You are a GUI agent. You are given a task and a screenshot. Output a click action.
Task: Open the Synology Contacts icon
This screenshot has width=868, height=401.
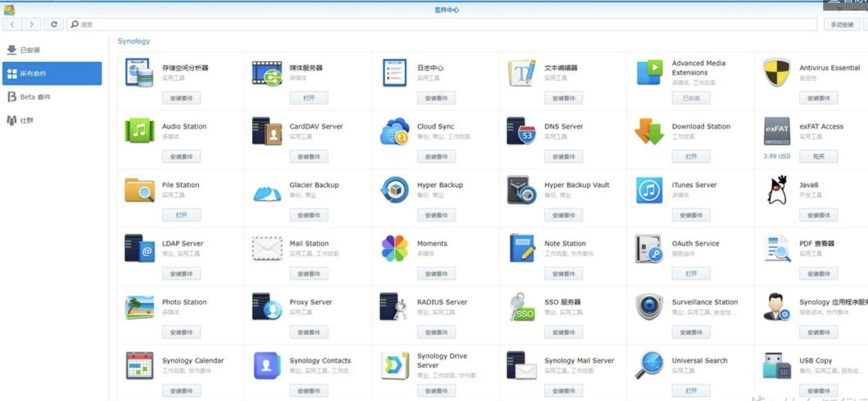(x=267, y=366)
